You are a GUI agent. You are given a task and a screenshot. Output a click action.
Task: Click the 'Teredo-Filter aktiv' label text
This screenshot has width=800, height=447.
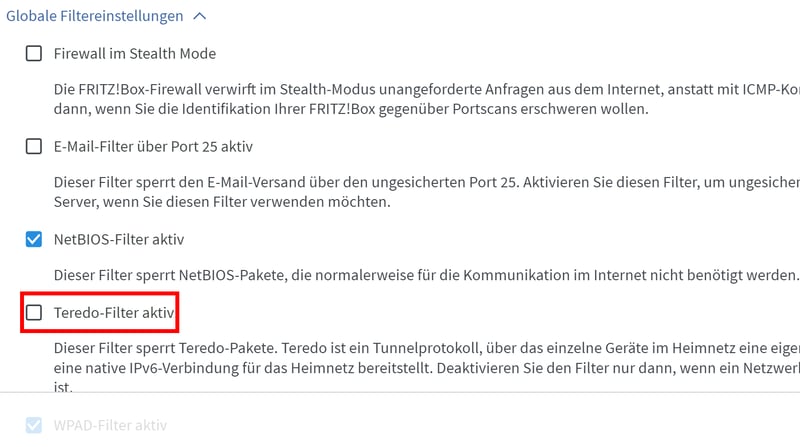pyautogui.click(x=114, y=313)
